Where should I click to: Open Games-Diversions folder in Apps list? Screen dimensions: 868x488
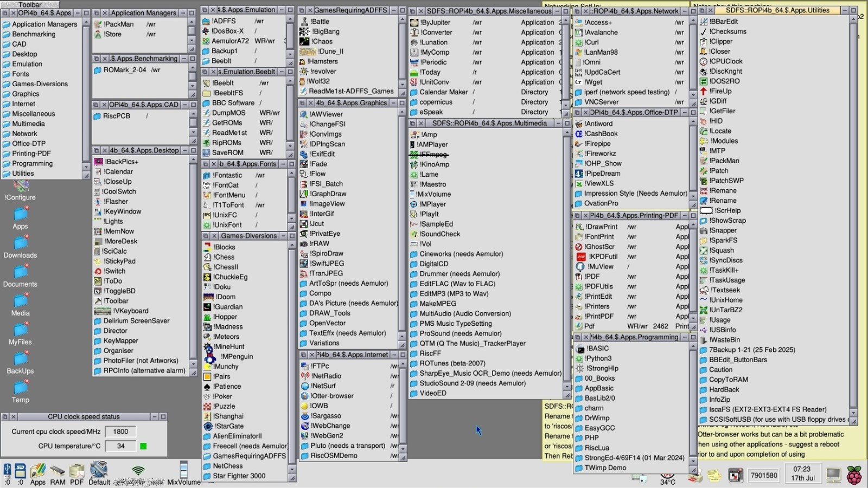point(35,84)
